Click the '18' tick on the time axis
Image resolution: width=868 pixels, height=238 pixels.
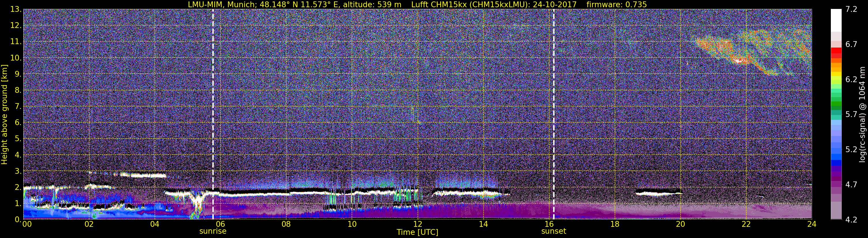pyautogui.click(x=614, y=224)
